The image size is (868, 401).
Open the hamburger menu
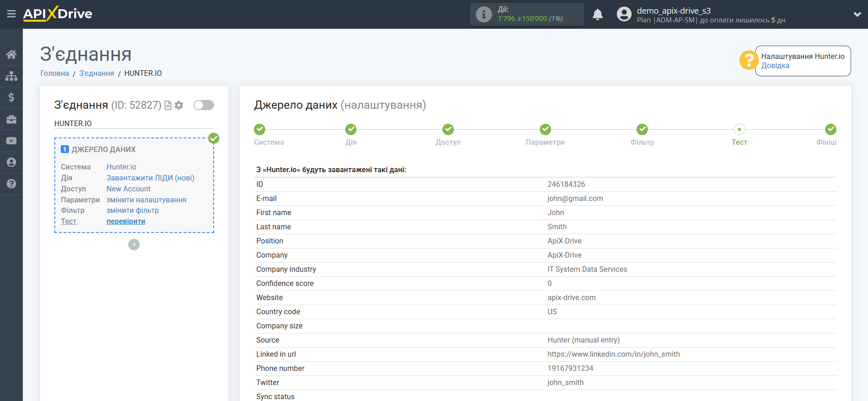(11, 14)
